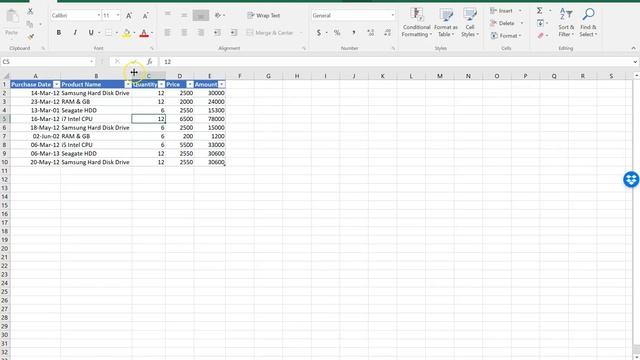This screenshot has height=360, width=640.
Task: Open the Amount filter dropdown
Action: 221,84
